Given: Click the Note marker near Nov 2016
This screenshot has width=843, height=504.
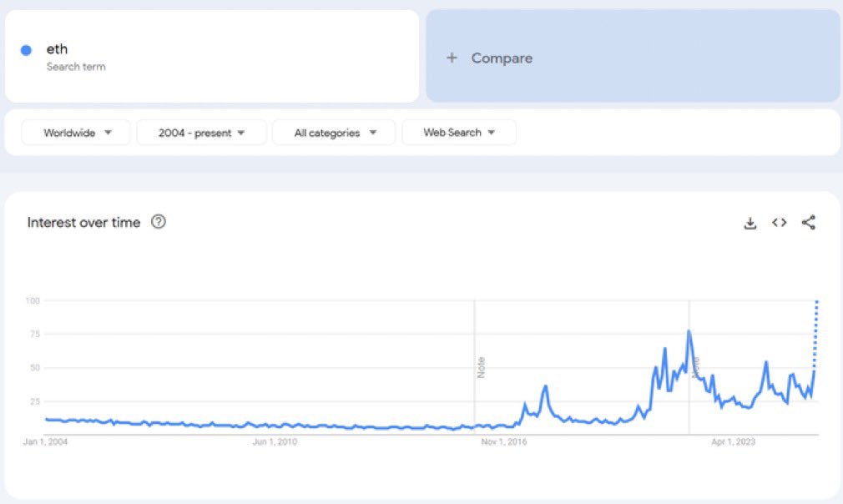Looking at the screenshot, I should pyautogui.click(x=481, y=367).
